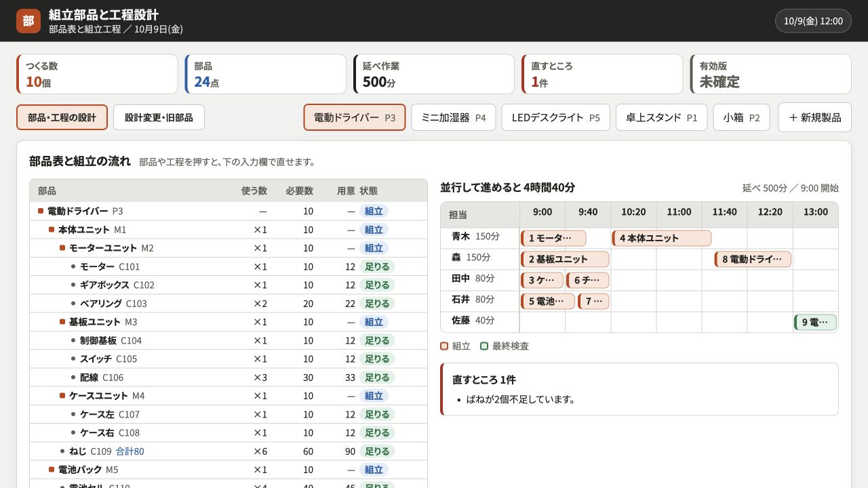The image size is (868, 488).
Task: Open the 部品・工程の設計 tab
Action: click(62, 117)
